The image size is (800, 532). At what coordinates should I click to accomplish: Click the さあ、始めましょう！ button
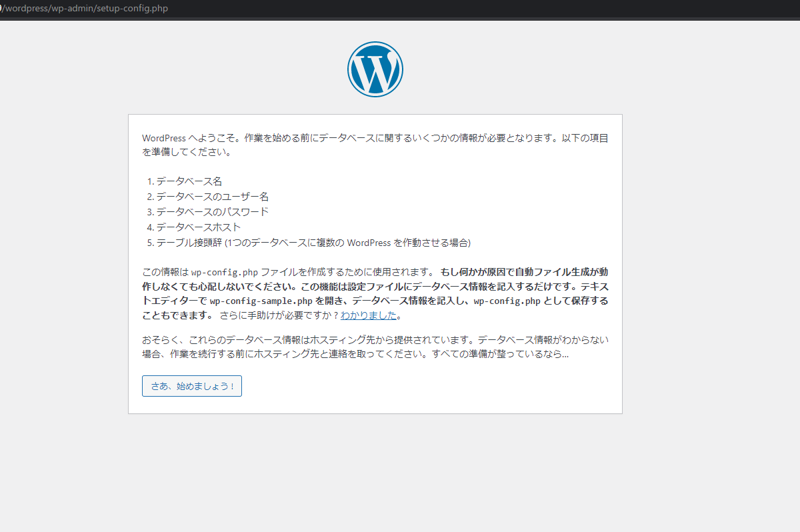coord(192,386)
